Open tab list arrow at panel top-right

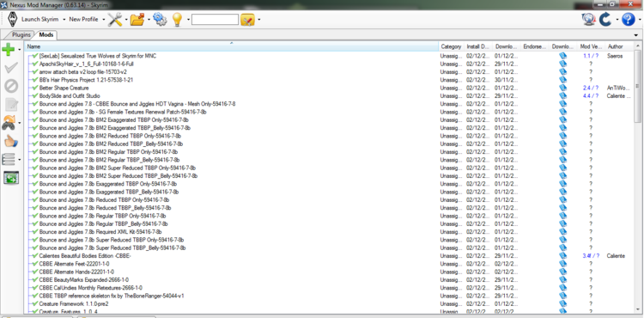click(x=636, y=35)
